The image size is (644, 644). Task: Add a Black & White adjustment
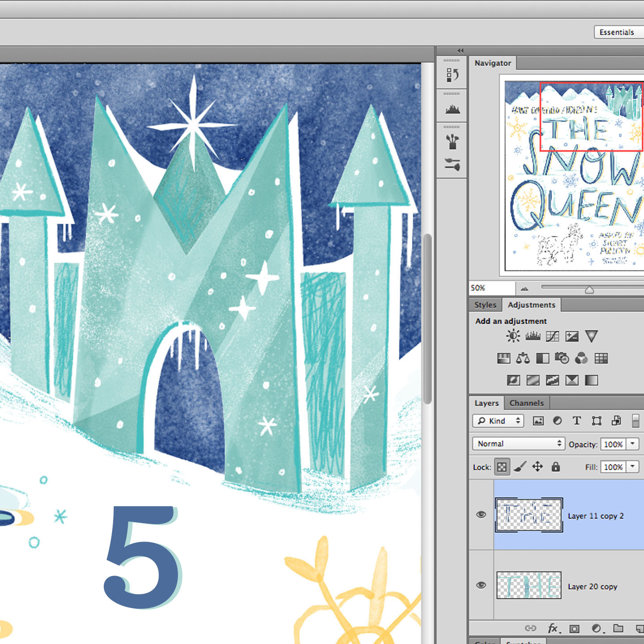click(x=542, y=358)
